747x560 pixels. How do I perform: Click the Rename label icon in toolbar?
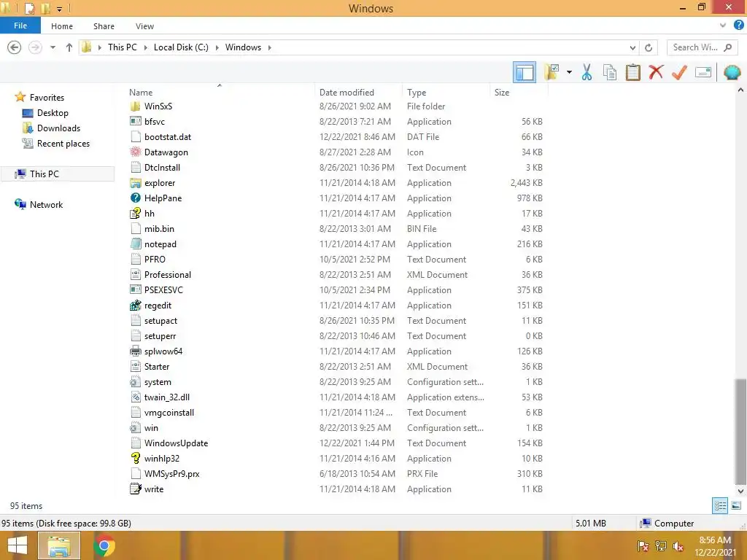pos(703,72)
